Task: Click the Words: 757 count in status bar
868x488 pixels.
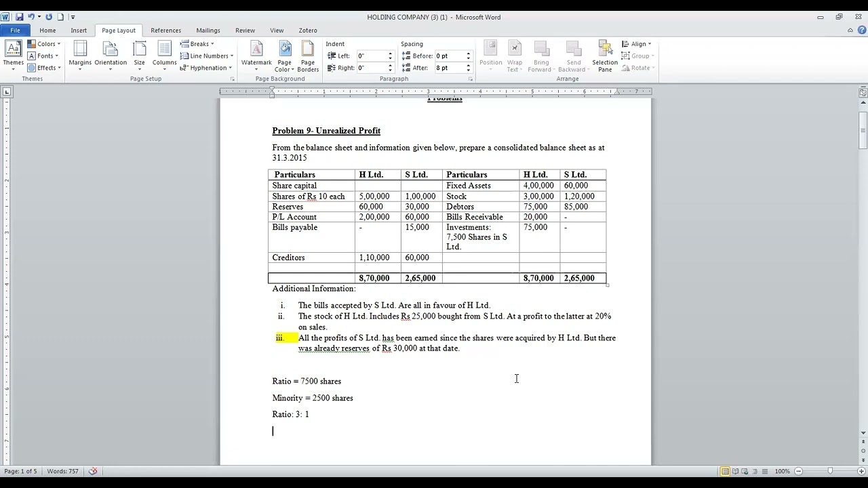Action: (x=63, y=471)
